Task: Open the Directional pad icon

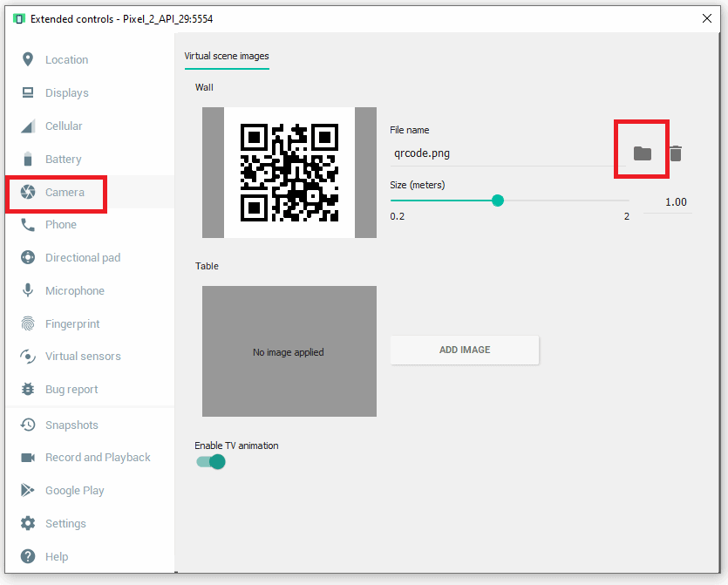Action: pos(28,258)
